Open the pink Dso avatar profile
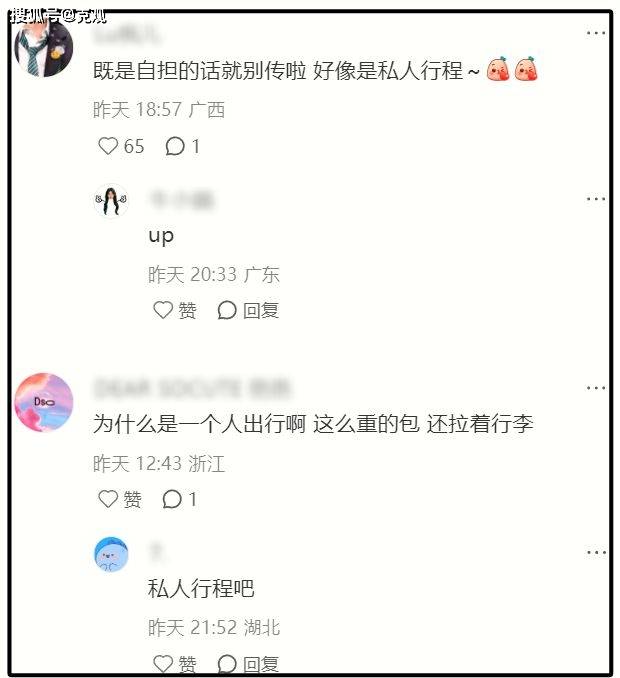 click(44, 402)
